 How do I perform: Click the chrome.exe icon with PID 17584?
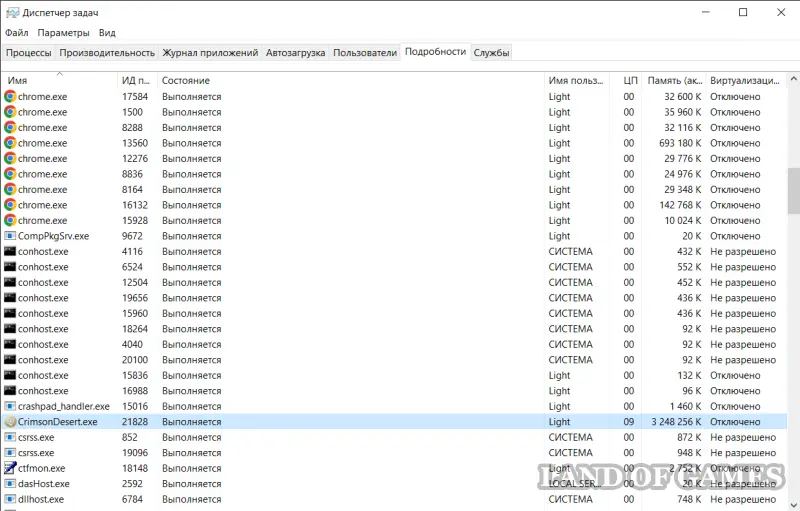pos(10,97)
